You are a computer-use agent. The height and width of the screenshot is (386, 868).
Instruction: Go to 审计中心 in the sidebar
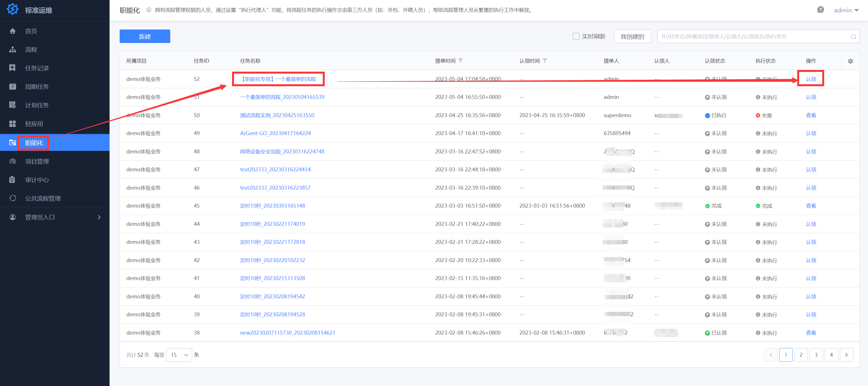tap(37, 180)
